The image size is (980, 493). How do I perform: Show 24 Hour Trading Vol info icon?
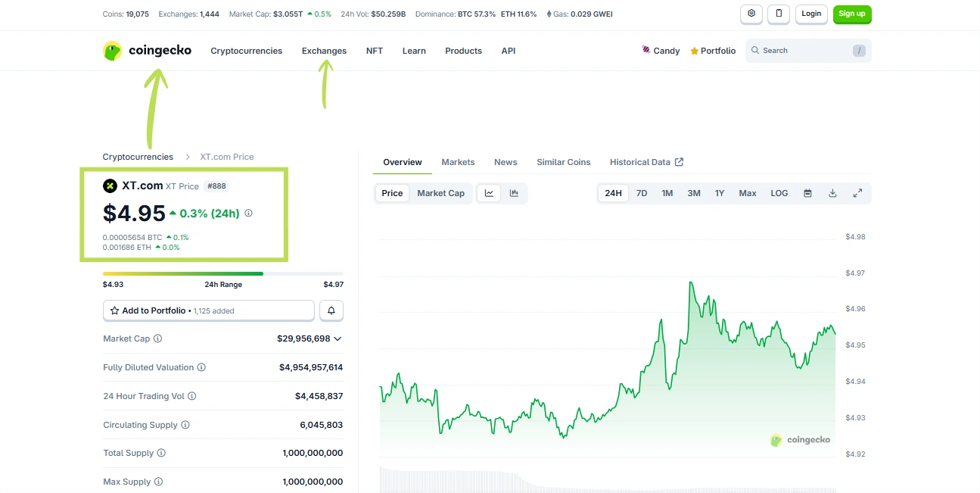click(x=192, y=396)
